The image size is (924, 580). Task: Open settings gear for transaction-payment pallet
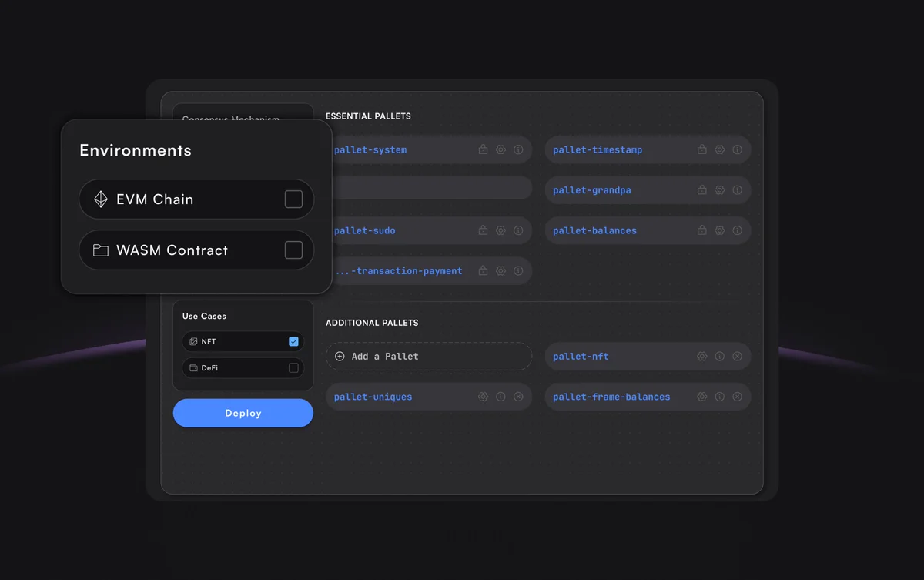500,270
